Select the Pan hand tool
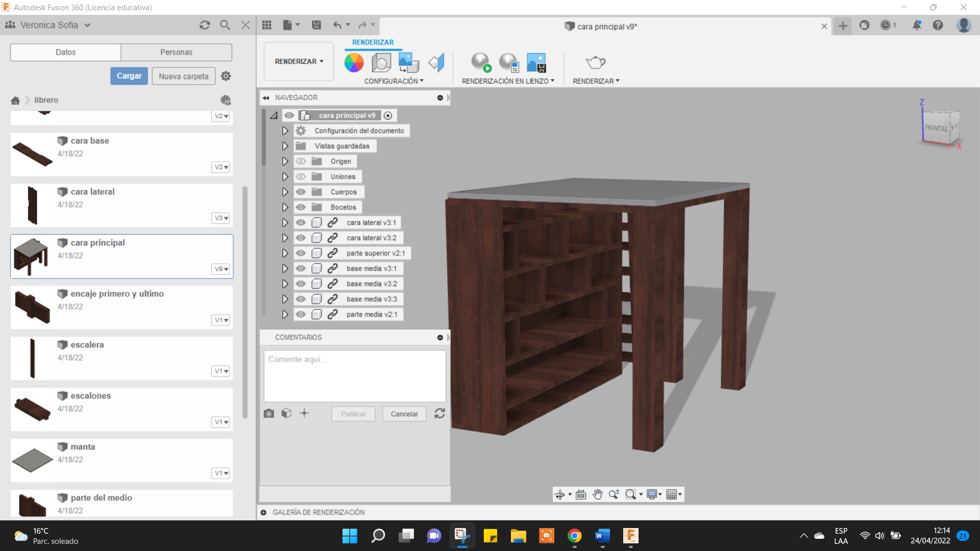The image size is (980, 551). (x=597, y=494)
